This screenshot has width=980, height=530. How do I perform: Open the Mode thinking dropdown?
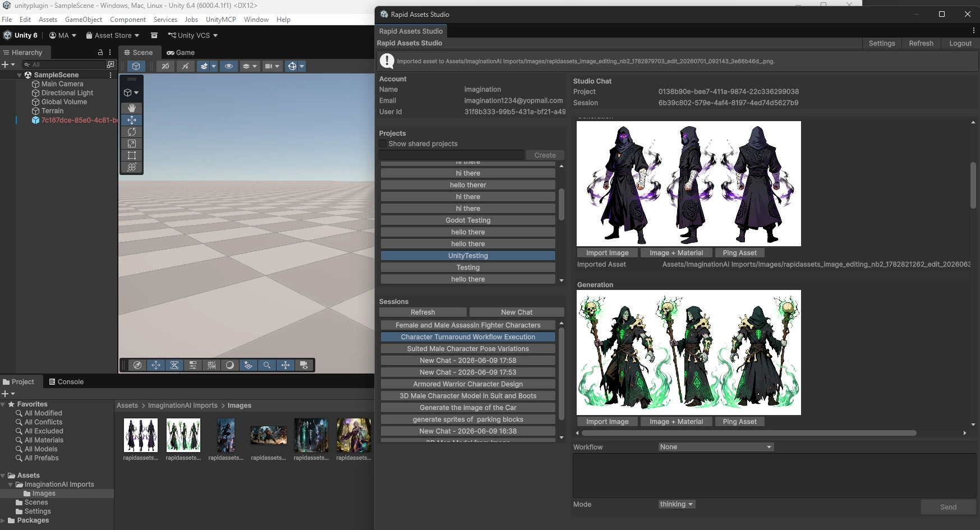[x=677, y=504]
